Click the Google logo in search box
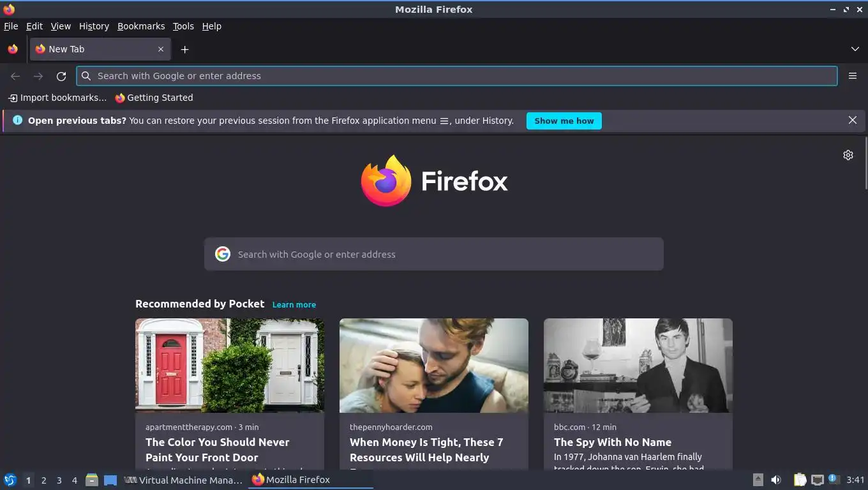868x490 pixels. pos(222,254)
